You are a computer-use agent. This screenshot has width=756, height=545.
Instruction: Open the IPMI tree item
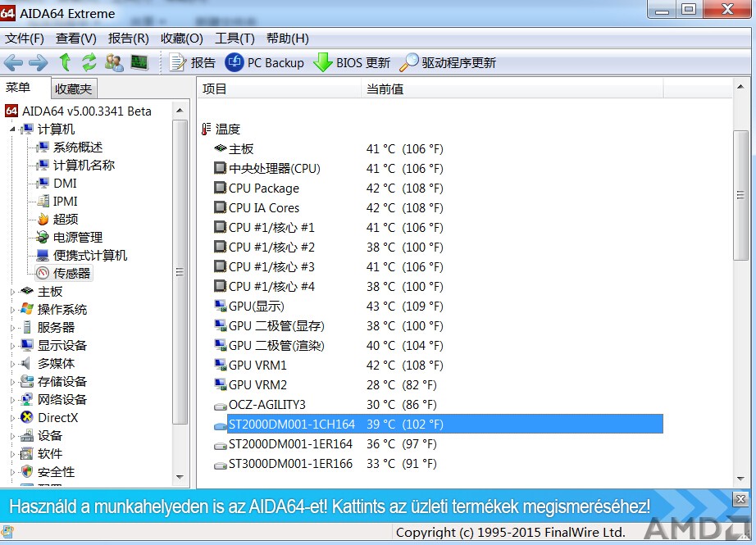(x=65, y=201)
